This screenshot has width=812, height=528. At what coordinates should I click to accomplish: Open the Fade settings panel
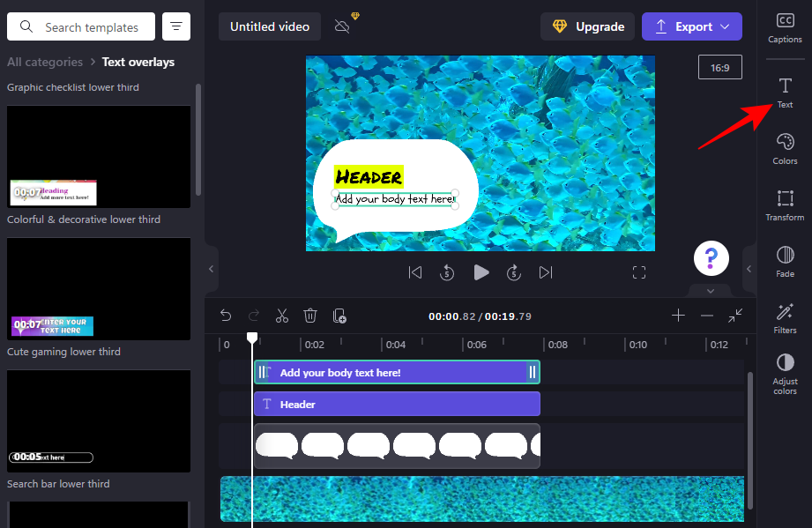click(785, 261)
